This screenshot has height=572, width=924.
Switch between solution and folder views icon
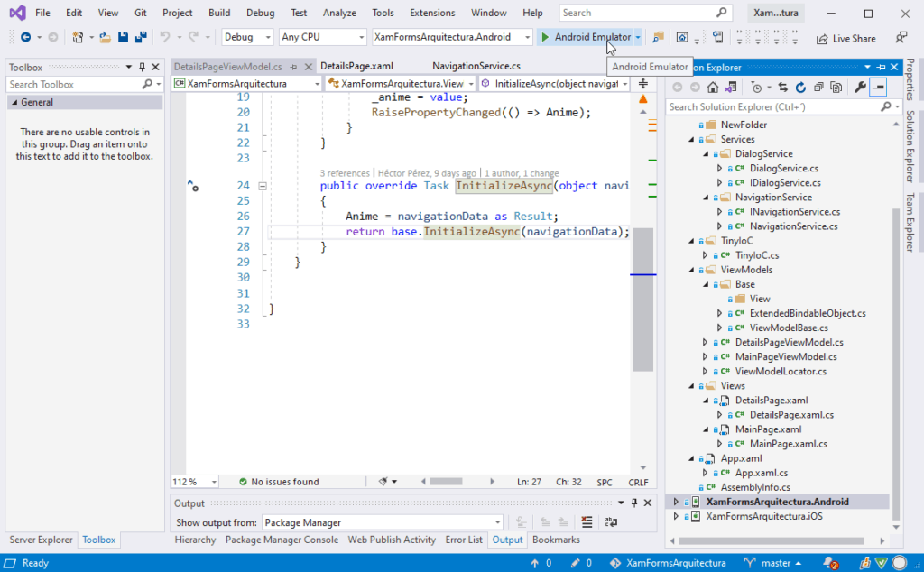tap(731, 88)
